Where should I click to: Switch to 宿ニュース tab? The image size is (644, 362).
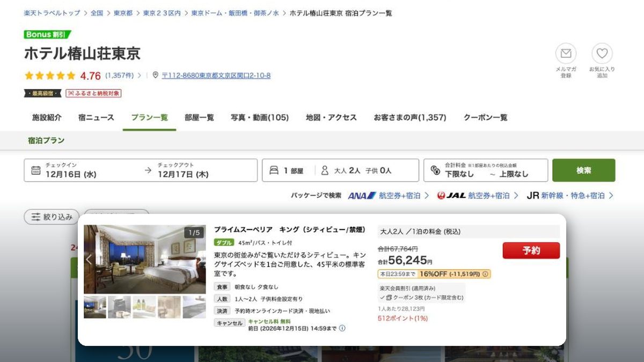coord(96,117)
